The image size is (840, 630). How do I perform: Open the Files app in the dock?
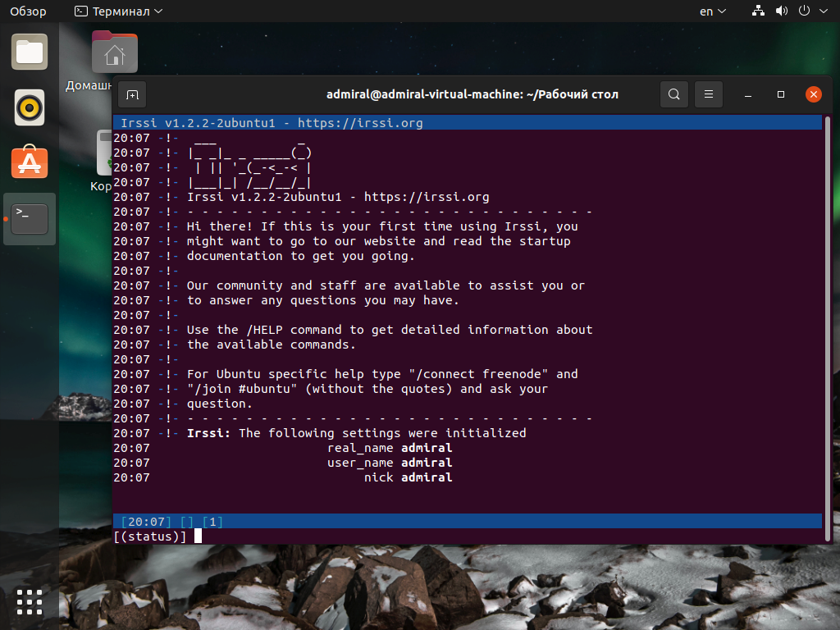point(30,52)
